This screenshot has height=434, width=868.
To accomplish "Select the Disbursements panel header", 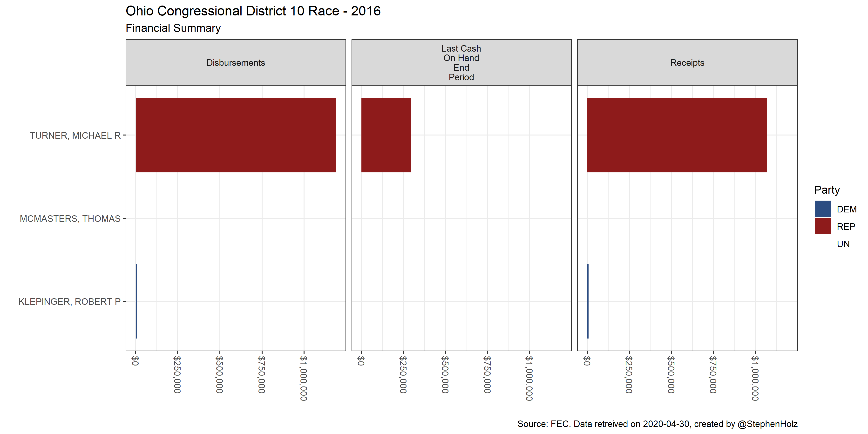I will click(236, 63).
